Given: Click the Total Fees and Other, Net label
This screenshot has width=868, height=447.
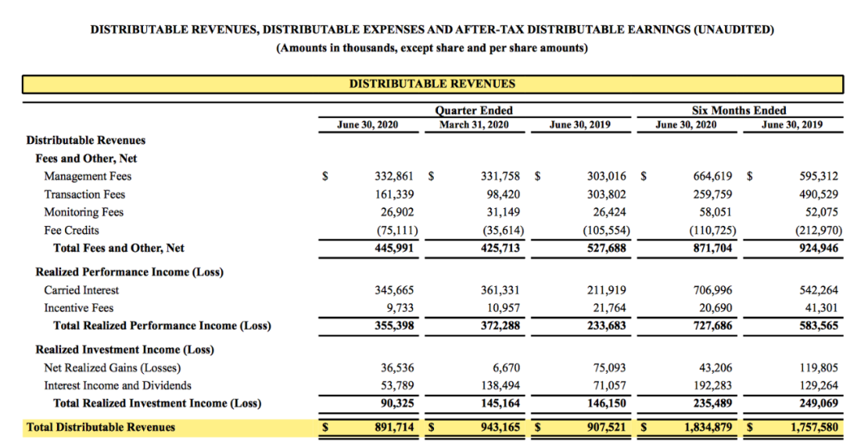Looking at the screenshot, I should click(119, 248).
